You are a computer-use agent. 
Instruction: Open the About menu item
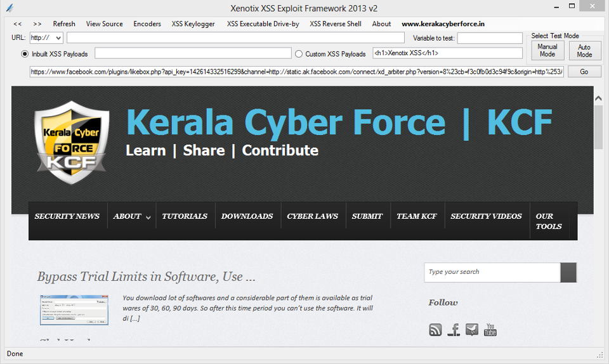pos(381,23)
